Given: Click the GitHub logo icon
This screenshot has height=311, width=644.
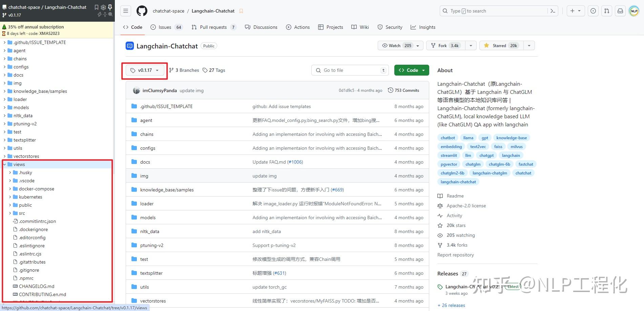Looking at the screenshot, I should [x=142, y=11].
